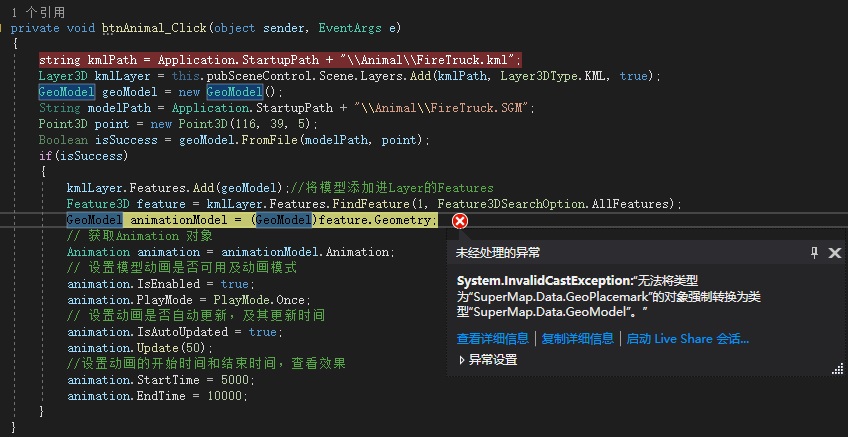This screenshot has width=848, height=437.
Task: Click the highlighted feature.Geometry cast expression
Action: (x=343, y=220)
